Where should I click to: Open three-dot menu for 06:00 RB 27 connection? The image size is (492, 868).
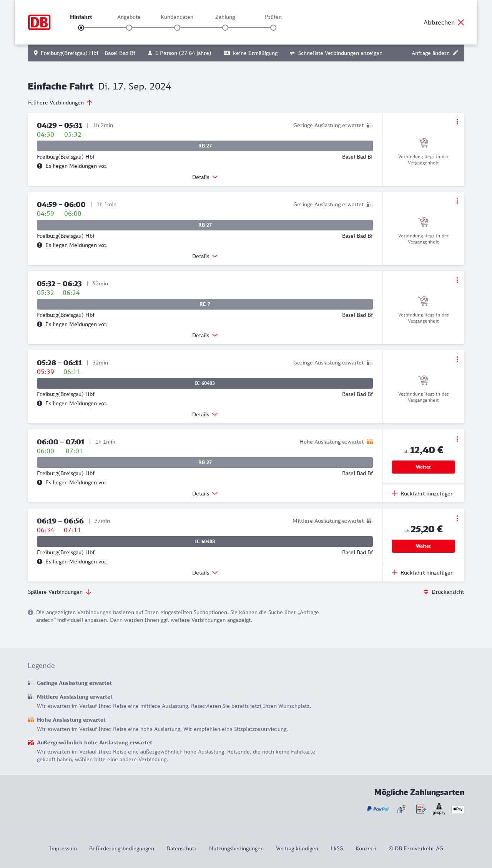[x=457, y=439]
